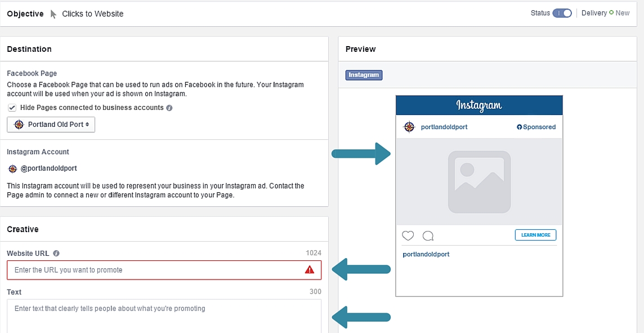Click the Sponsored label in preview
Screen dimensions: 644x333
click(536, 127)
